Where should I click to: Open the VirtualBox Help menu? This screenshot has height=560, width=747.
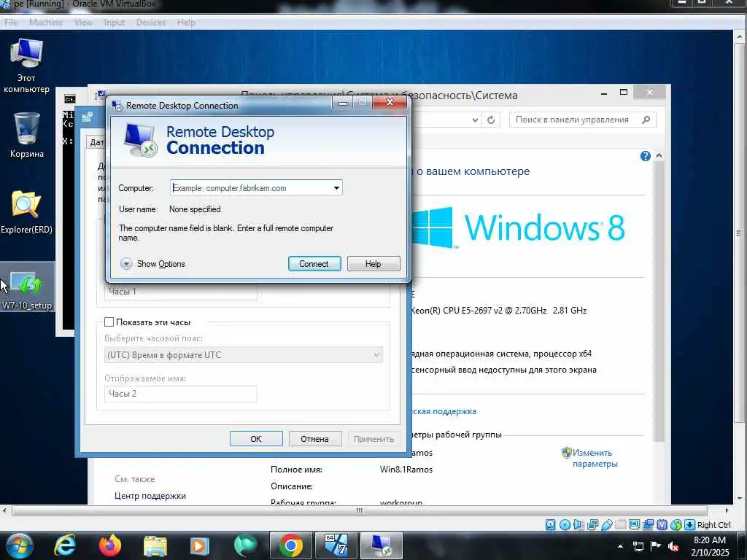186,23
